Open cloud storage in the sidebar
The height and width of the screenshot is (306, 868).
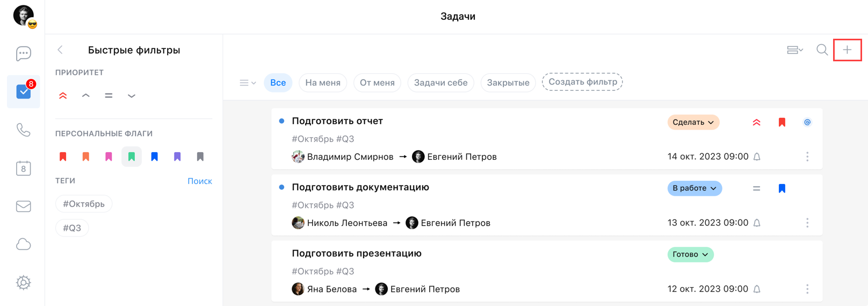point(23,245)
